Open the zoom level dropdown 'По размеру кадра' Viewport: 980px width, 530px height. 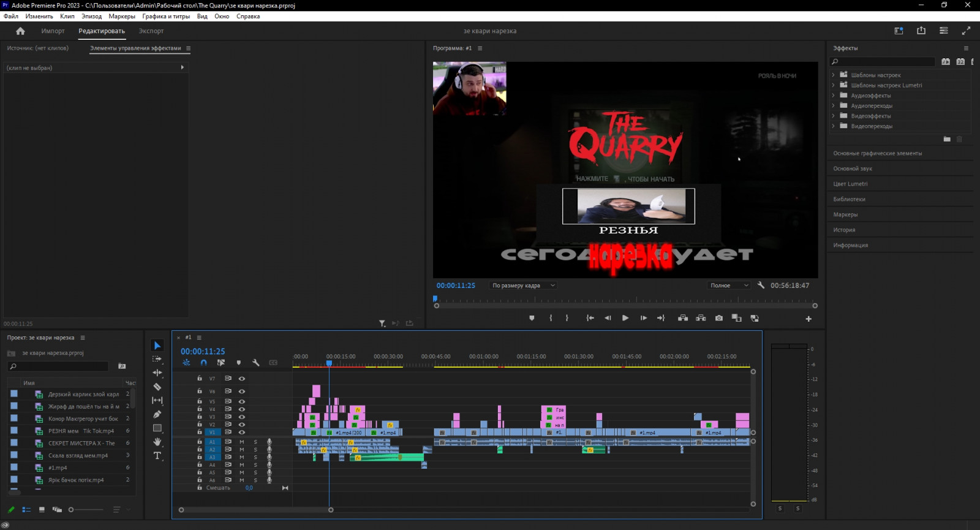click(523, 286)
